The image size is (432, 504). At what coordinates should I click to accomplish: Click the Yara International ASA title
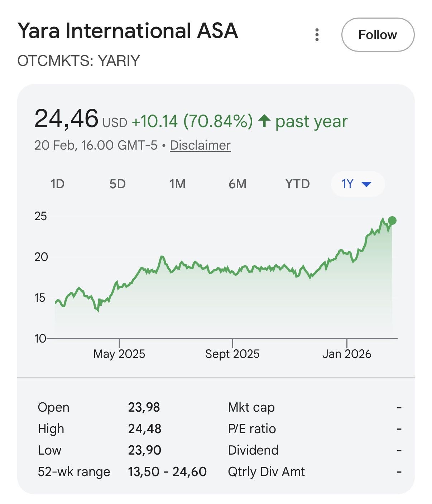[128, 31]
